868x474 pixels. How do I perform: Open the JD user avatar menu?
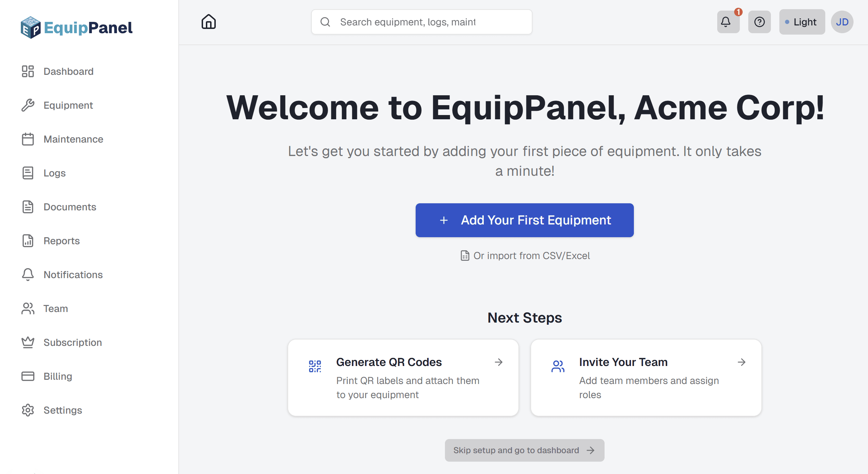[x=842, y=22]
